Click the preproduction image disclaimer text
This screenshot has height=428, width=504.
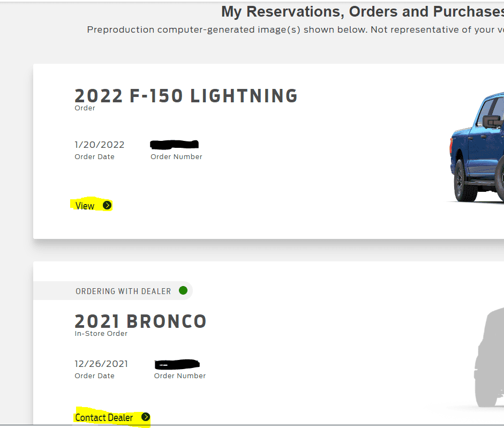click(x=295, y=29)
